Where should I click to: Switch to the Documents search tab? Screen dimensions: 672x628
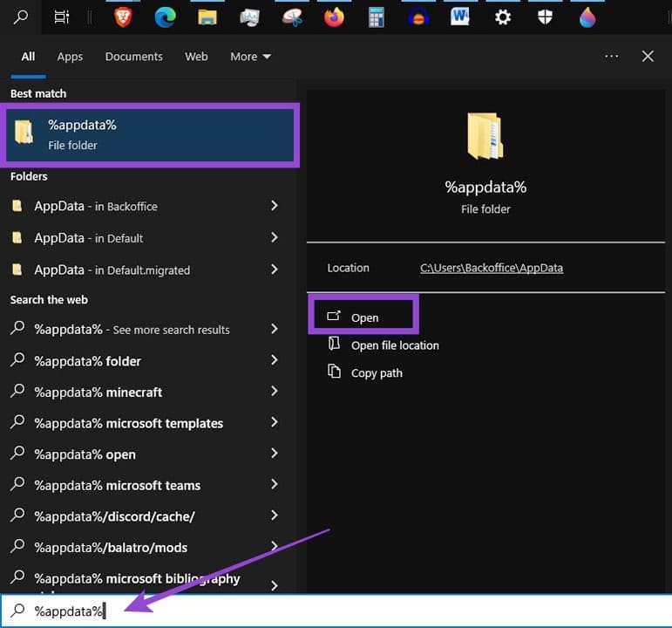(x=133, y=57)
